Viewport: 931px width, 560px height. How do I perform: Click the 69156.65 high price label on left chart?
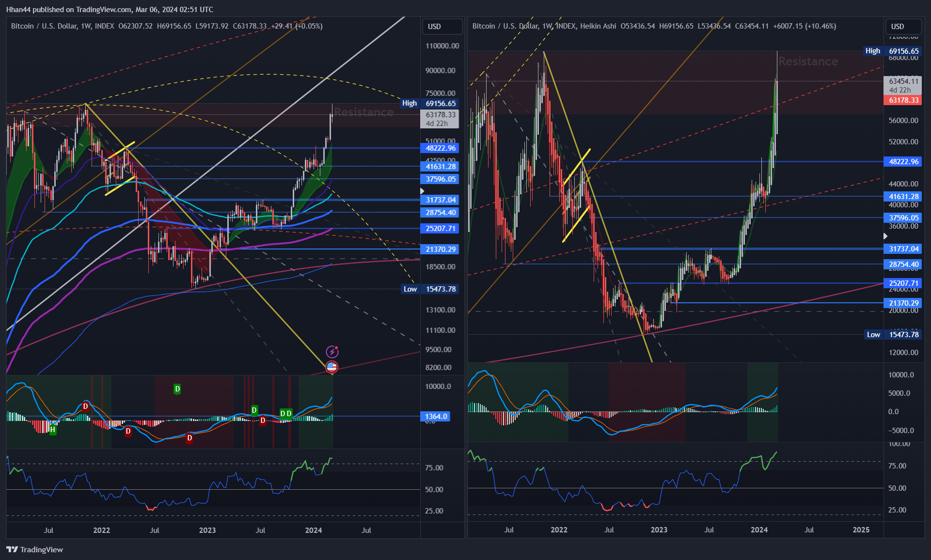pos(441,103)
